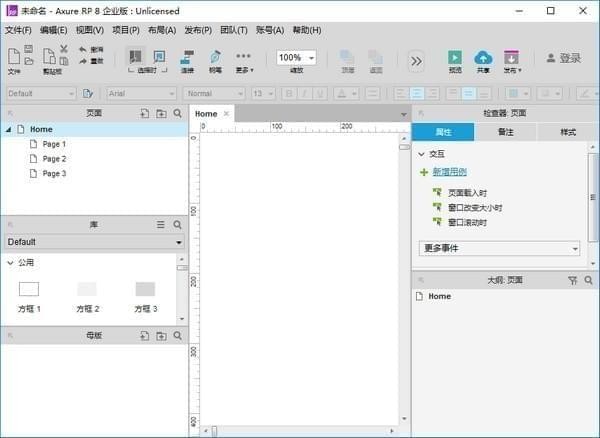Open the Arial font dropdown

[x=141, y=94]
